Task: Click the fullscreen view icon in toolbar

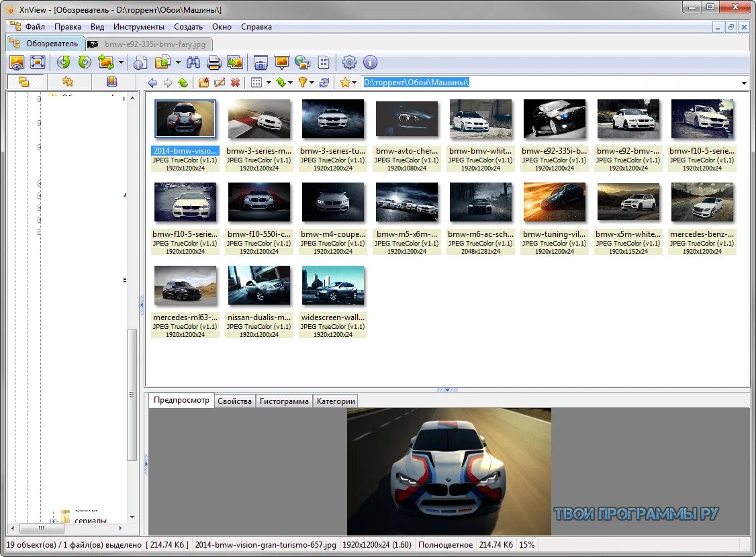Action: point(38,62)
